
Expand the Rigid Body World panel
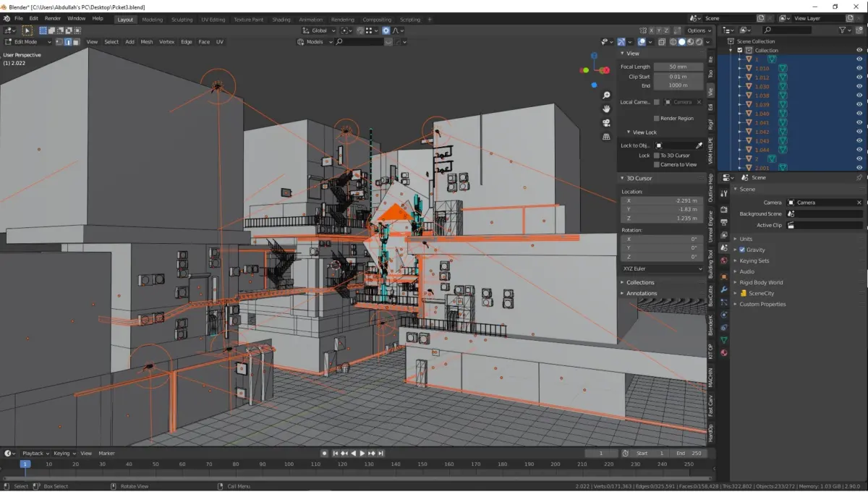click(x=761, y=282)
